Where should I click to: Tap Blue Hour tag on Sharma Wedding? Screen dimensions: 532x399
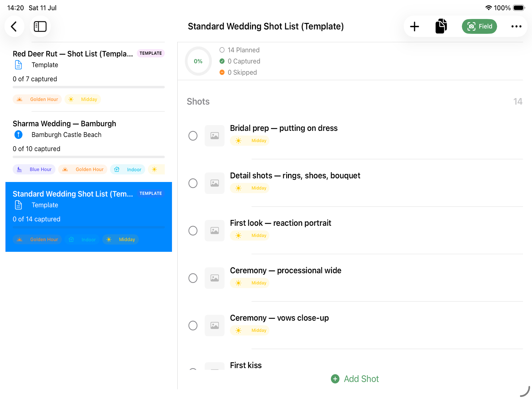[34, 169]
